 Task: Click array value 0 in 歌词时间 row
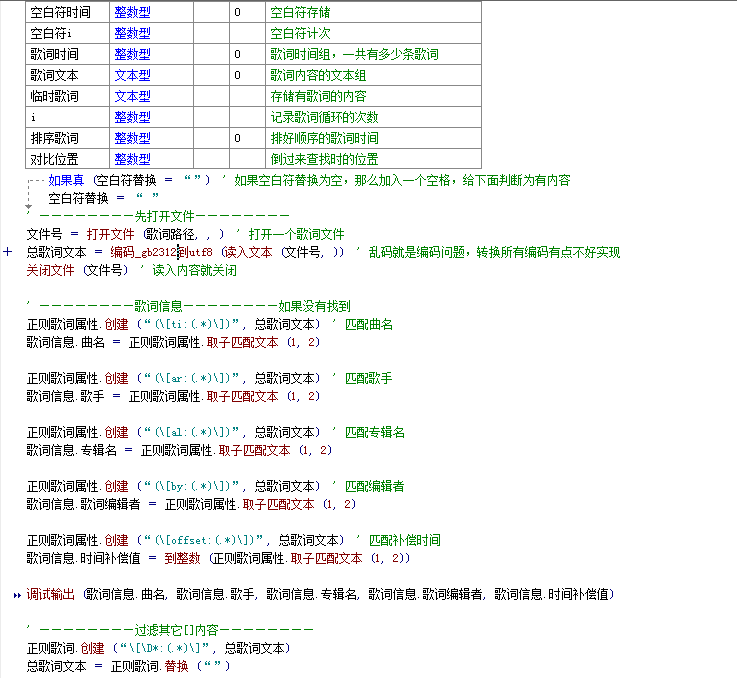(x=237, y=54)
